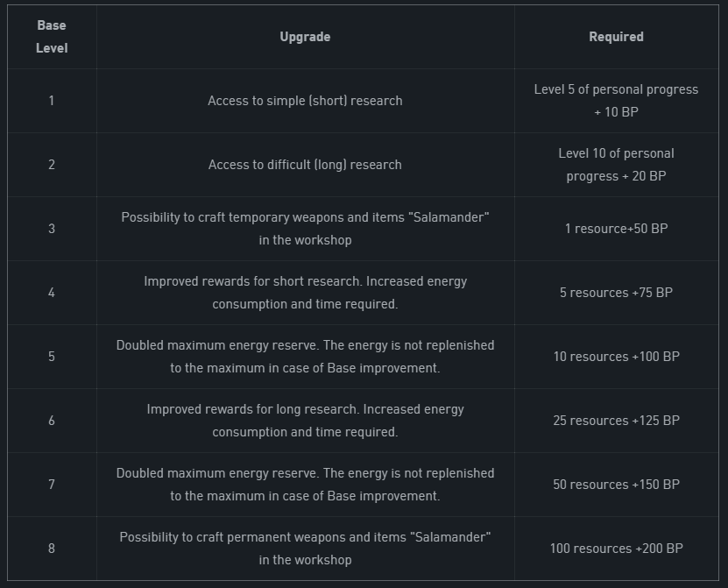
Task: Select base level 8 number cell
Action: tap(52, 549)
